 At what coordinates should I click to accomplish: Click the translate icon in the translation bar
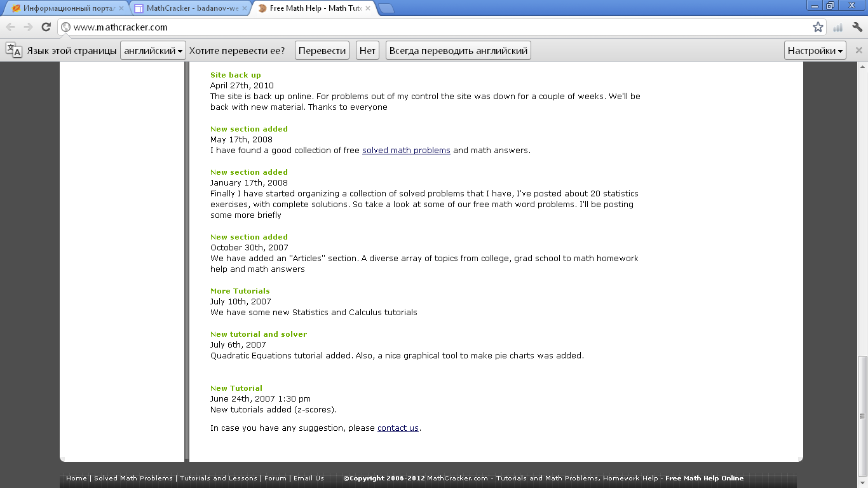14,50
